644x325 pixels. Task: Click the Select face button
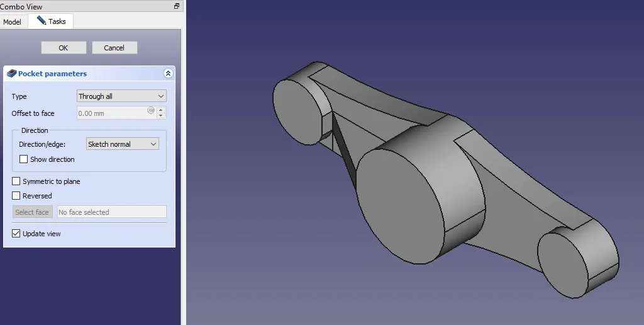point(33,212)
